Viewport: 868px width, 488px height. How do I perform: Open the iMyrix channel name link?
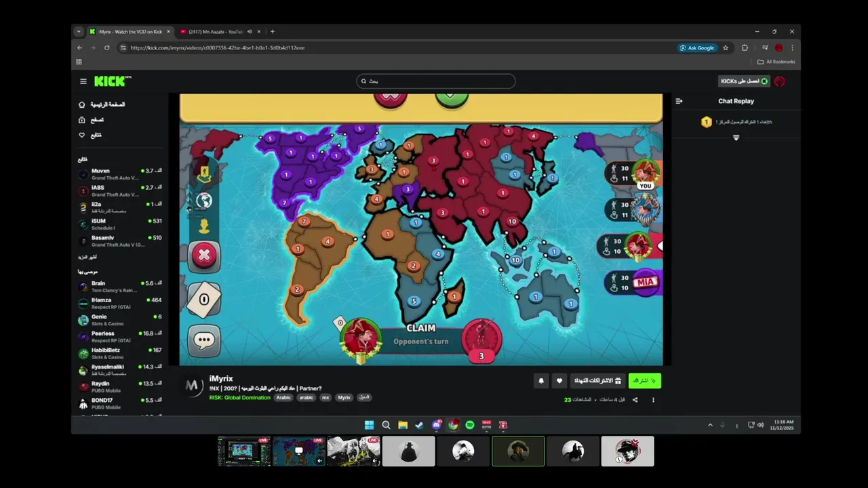221,378
